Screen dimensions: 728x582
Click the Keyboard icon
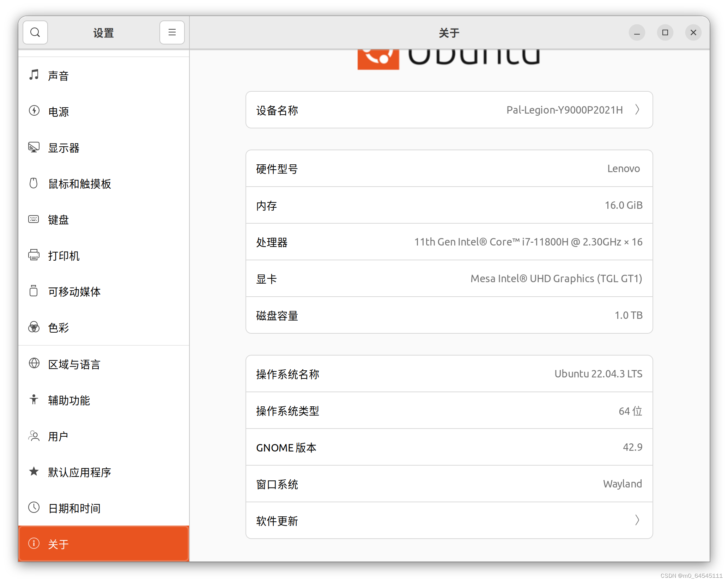[34, 219]
